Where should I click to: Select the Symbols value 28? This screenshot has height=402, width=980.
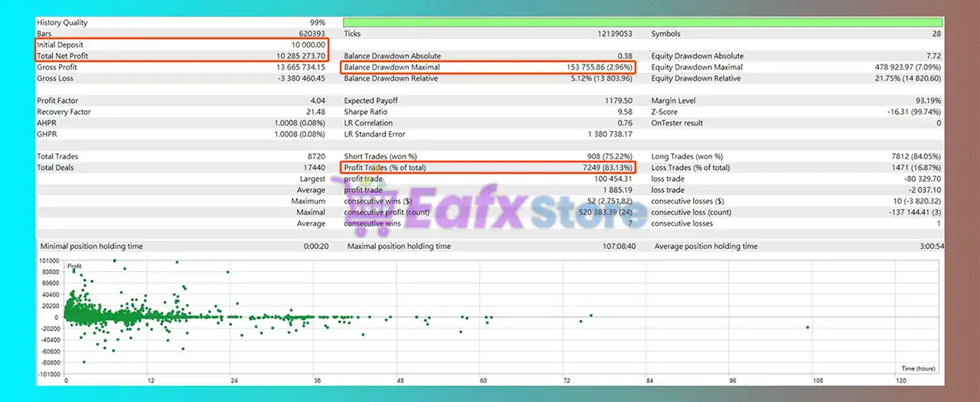tap(936, 34)
